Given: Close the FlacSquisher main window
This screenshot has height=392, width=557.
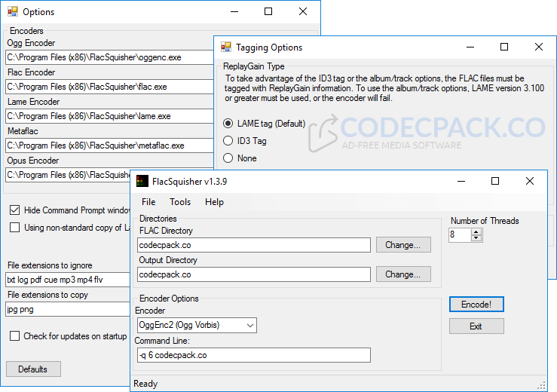Looking at the screenshot, I should click(530, 181).
